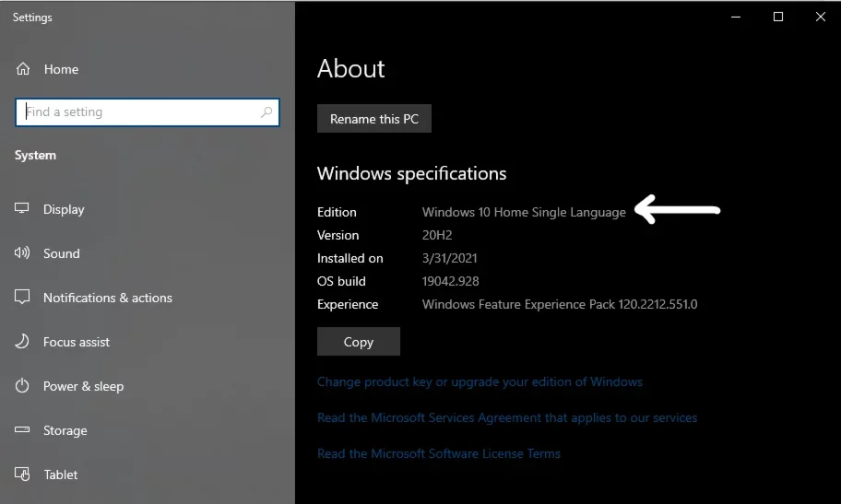Open Microsoft Software License Terms link

click(x=439, y=453)
